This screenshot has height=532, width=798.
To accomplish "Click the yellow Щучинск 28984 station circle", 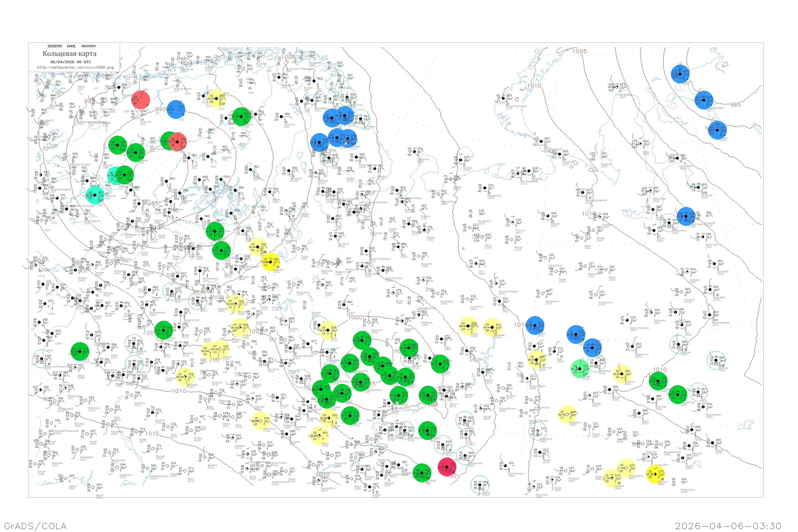I will point(655,474).
